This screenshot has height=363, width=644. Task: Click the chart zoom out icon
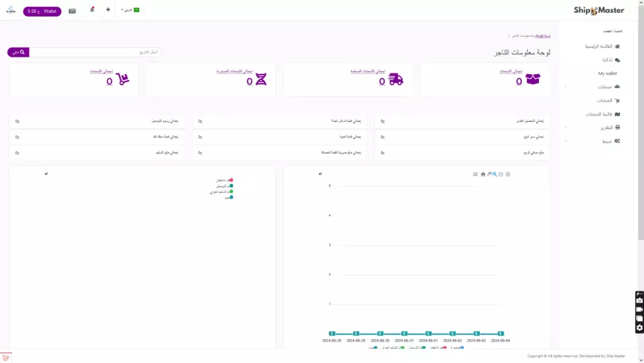pyautogui.click(x=501, y=174)
